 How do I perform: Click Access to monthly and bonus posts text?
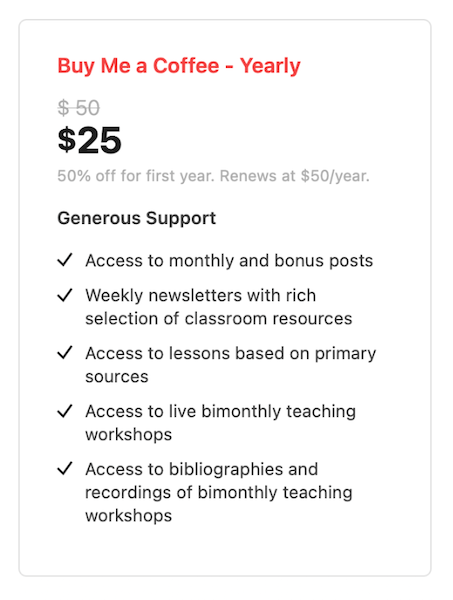pos(229,261)
